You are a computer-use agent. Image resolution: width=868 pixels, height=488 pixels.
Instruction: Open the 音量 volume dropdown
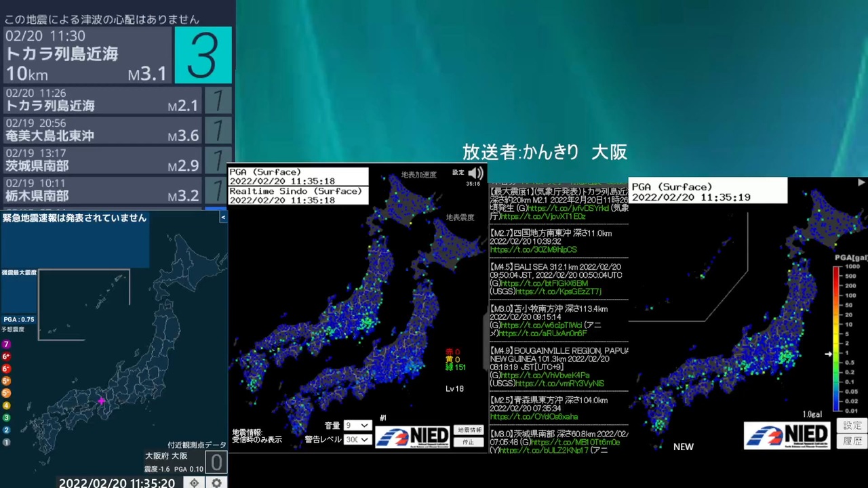[x=357, y=426]
